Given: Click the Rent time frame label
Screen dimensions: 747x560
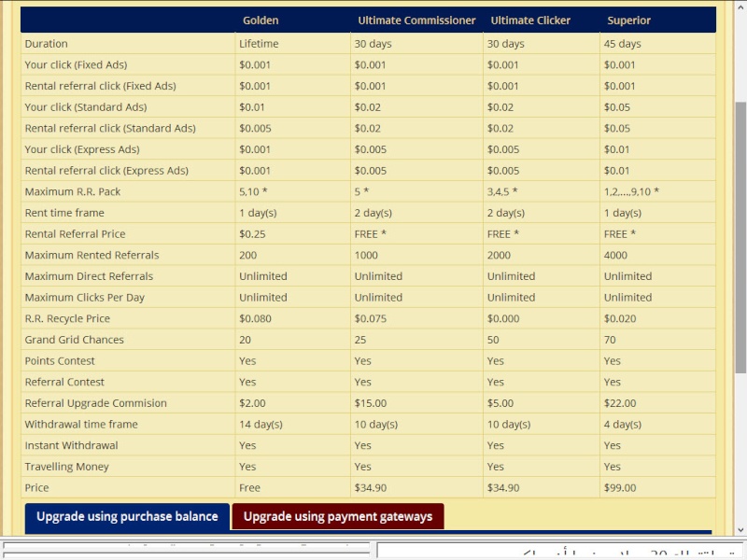Looking at the screenshot, I should point(64,213).
